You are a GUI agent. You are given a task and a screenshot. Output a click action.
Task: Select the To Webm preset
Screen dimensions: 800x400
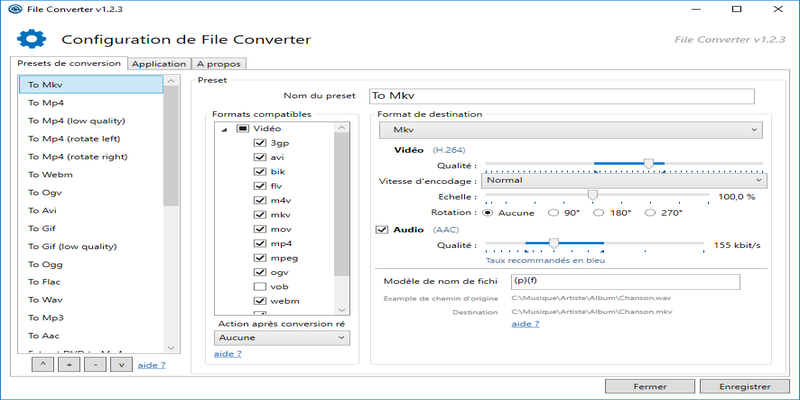91,174
